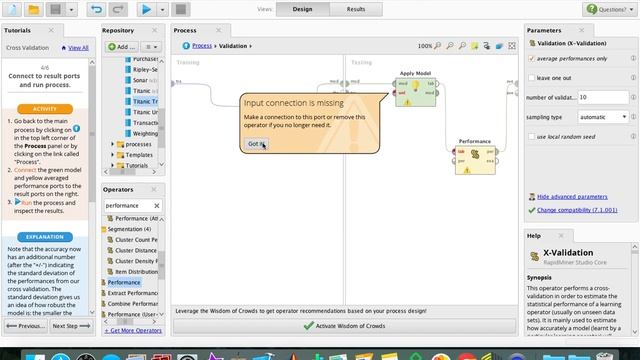
Task: Close the Tutorials panel
Action: [x=51, y=30]
